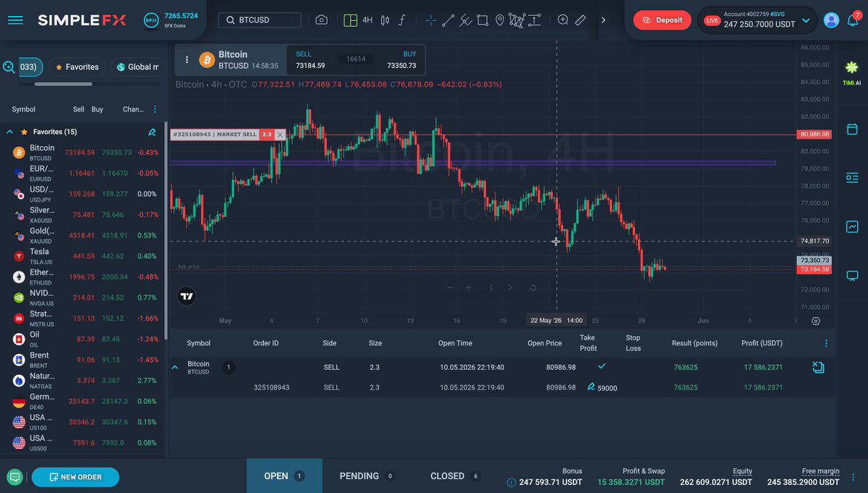Select the pattern drawing tool

coord(516,20)
